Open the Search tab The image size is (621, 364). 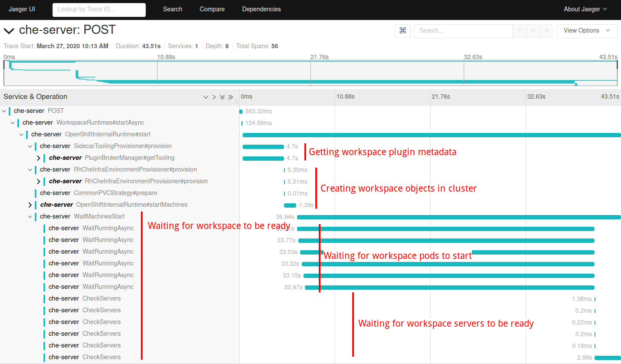173,9
